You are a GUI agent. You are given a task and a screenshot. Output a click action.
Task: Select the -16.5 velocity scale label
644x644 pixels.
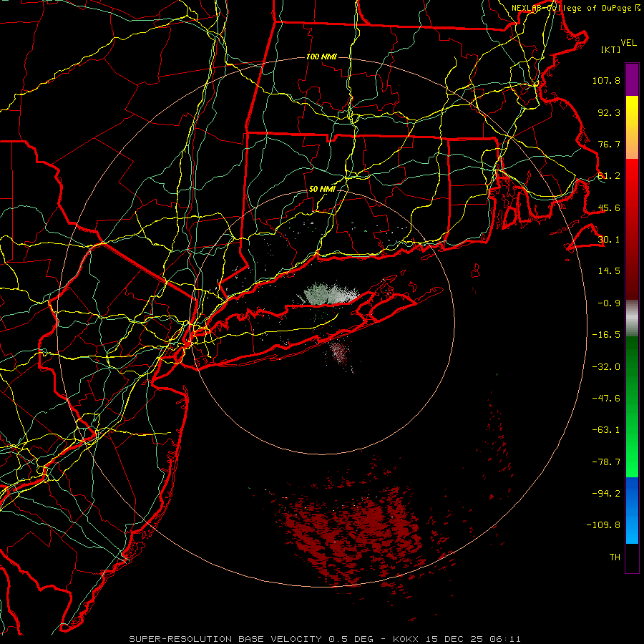click(x=606, y=335)
